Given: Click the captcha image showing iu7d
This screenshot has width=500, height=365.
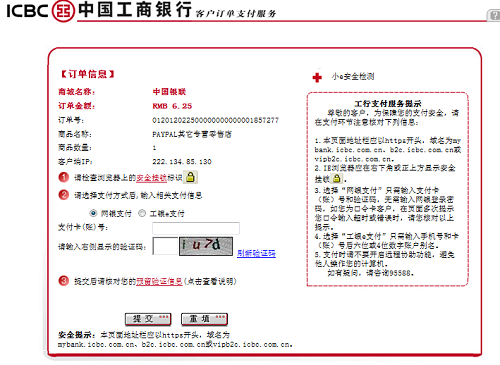Looking at the screenshot, I should pyautogui.click(x=206, y=246).
